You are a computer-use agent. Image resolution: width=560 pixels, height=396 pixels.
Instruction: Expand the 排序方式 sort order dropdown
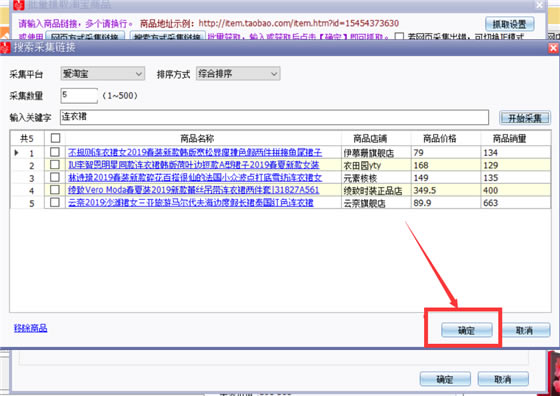tap(238, 74)
